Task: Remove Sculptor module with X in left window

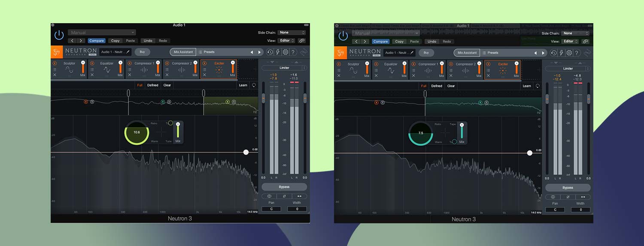Action: (x=55, y=75)
